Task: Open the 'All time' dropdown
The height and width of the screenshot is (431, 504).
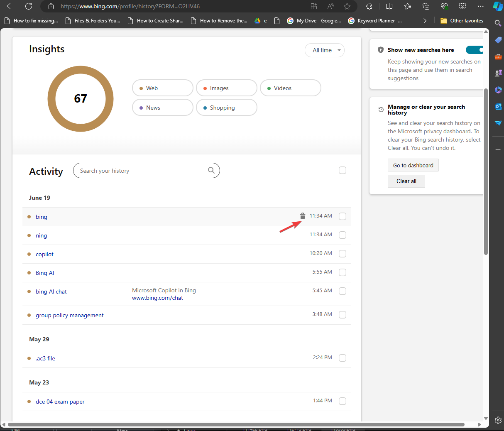Action: 325,50
